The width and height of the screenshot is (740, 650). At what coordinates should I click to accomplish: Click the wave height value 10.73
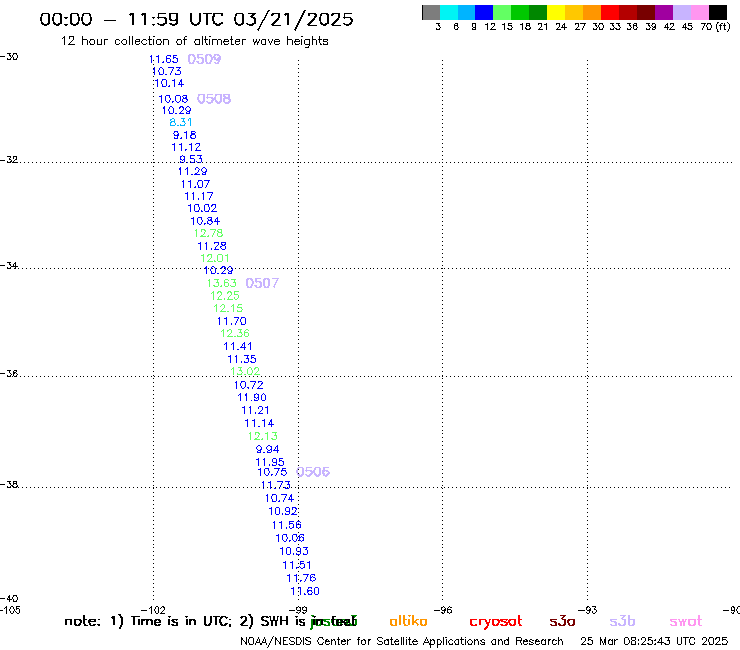(x=167, y=71)
